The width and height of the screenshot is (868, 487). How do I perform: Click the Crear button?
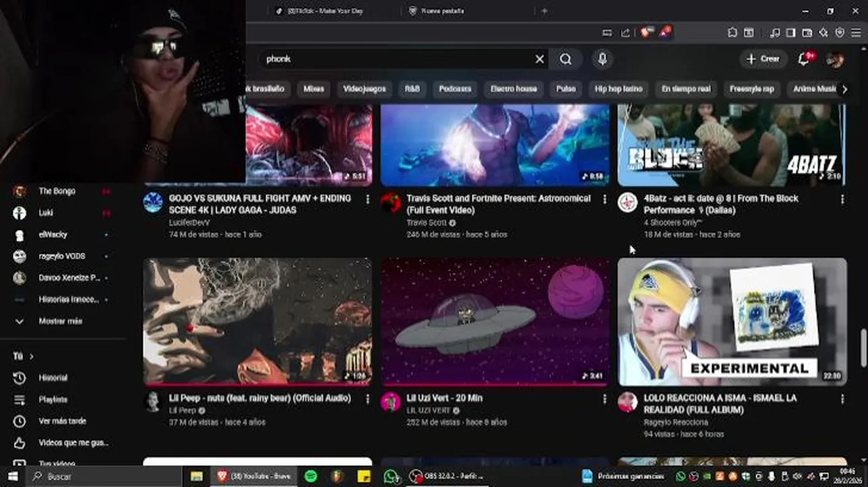click(763, 59)
